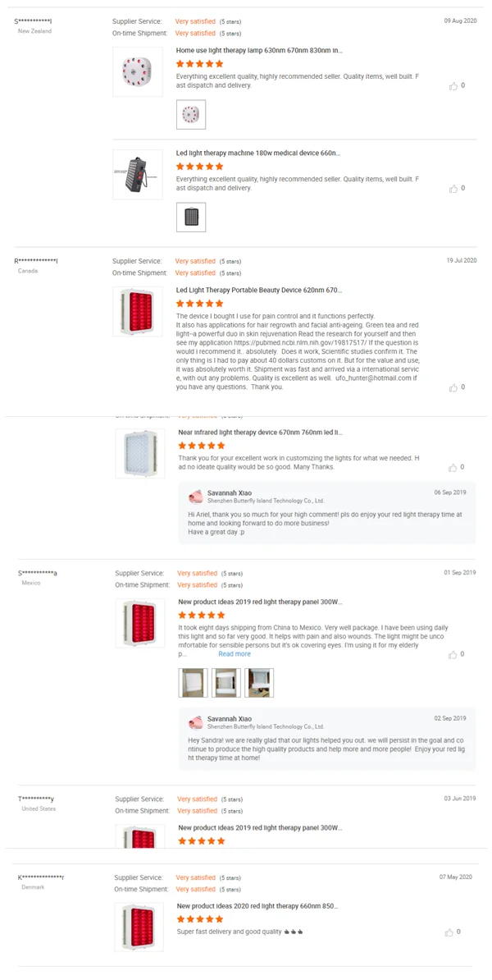Open the round lamp review photo thumbnail

coord(191,115)
